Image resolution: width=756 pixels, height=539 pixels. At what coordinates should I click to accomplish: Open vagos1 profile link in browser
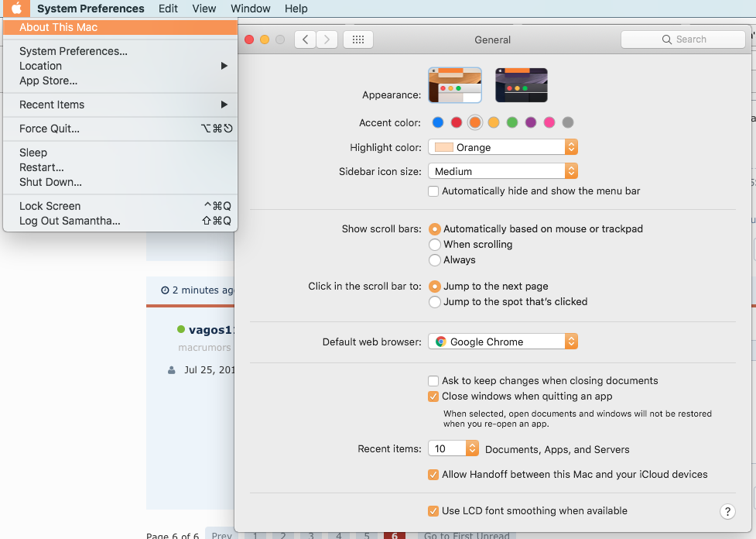(x=211, y=330)
